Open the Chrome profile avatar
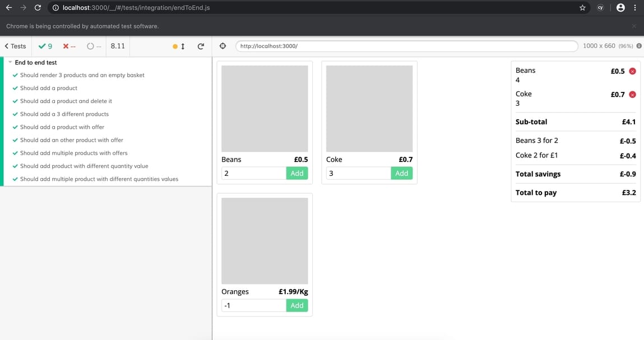This screenshot has width=644, height=340. pyautogui.click(x=620, y=8)
